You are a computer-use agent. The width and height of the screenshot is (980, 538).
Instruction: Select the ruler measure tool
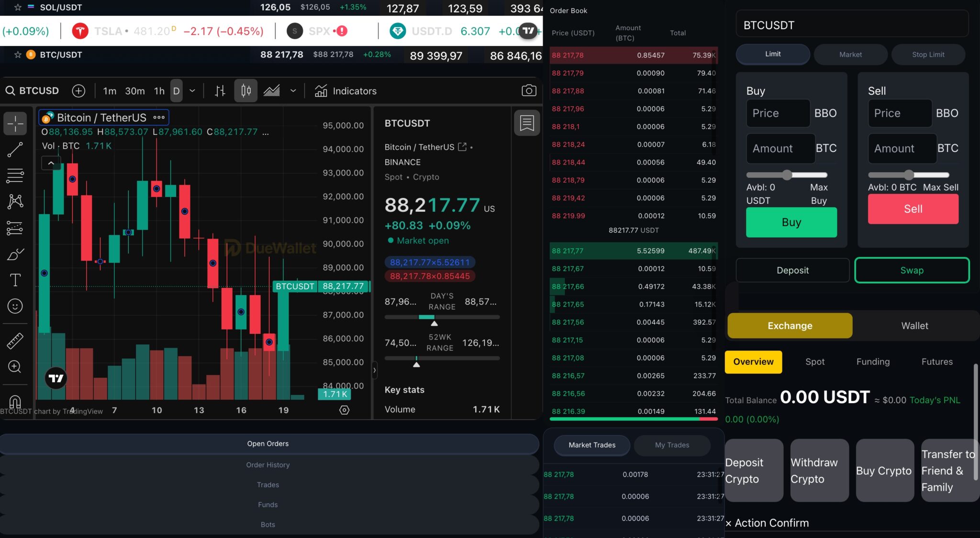[x=15, y=340]
